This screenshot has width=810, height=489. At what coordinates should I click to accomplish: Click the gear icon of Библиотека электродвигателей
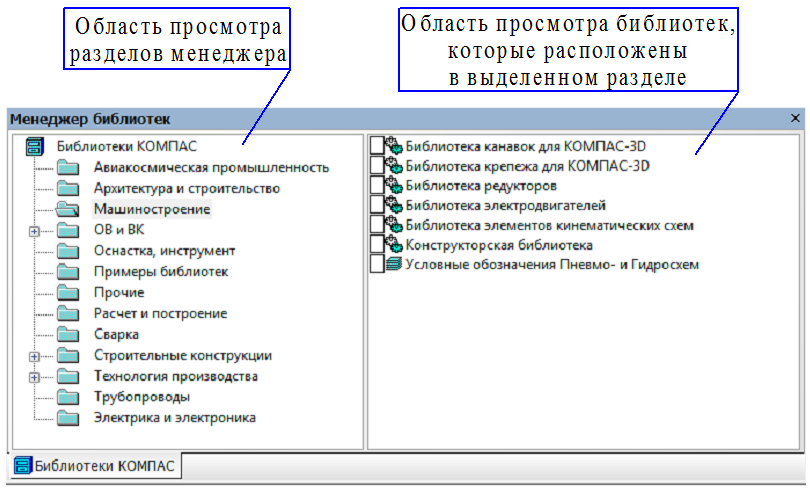pos(394,206)
